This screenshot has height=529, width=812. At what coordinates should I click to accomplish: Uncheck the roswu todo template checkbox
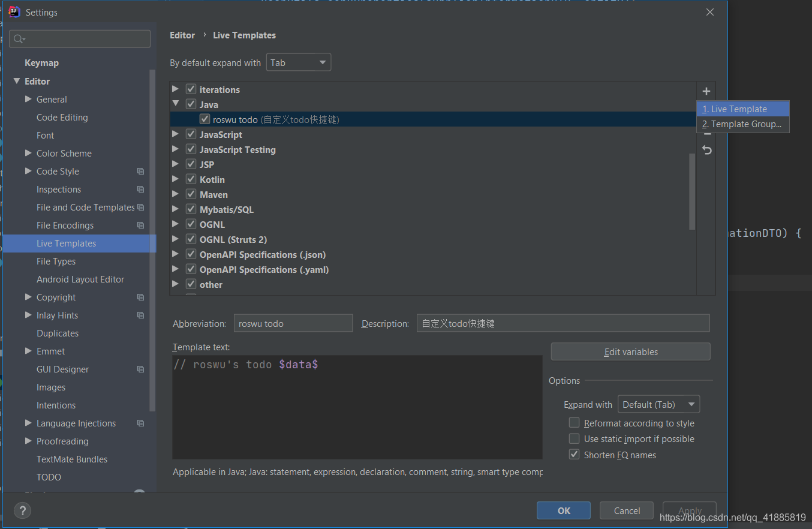(x=205, y=119)
